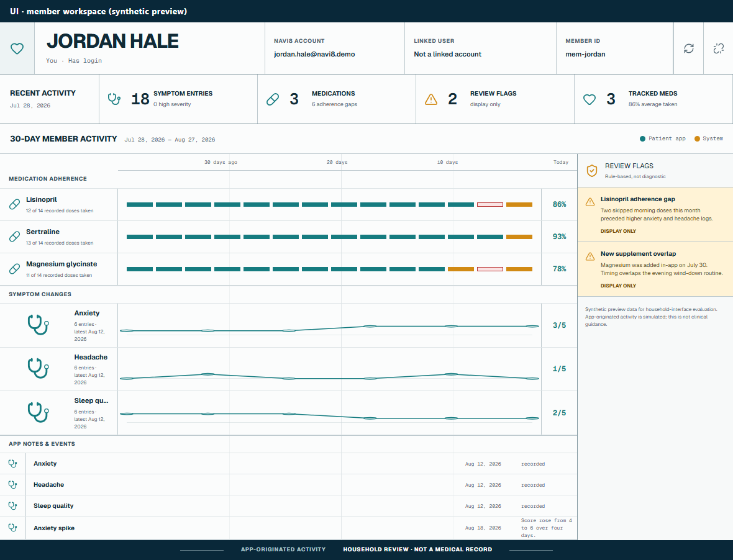Click stethoscope icon in Anxiety spike event row
The width and height of the screenshot is (733, 560).
13,528
